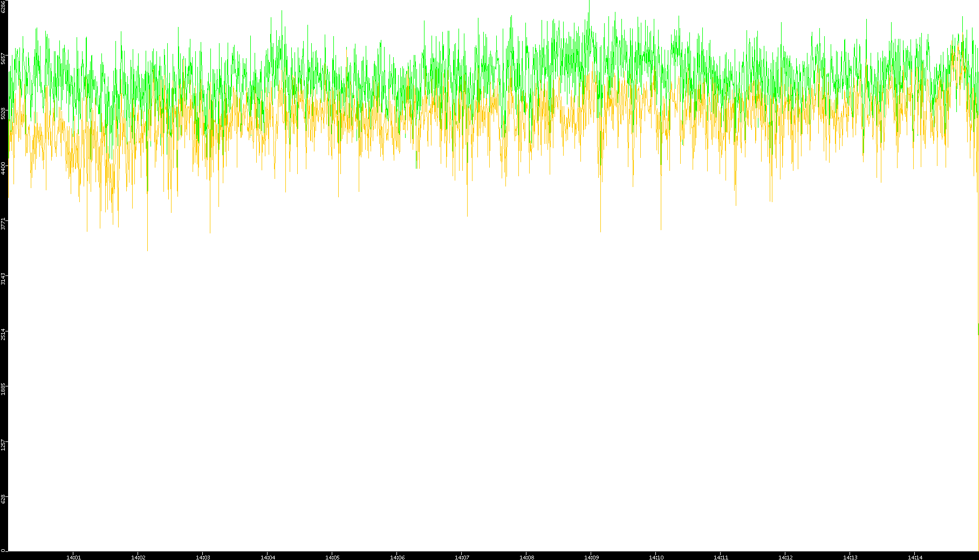This screenshot has height=560, width=979.
Task: Select the 2514 value on vertical axis
Action: click(x=3, y=334)
